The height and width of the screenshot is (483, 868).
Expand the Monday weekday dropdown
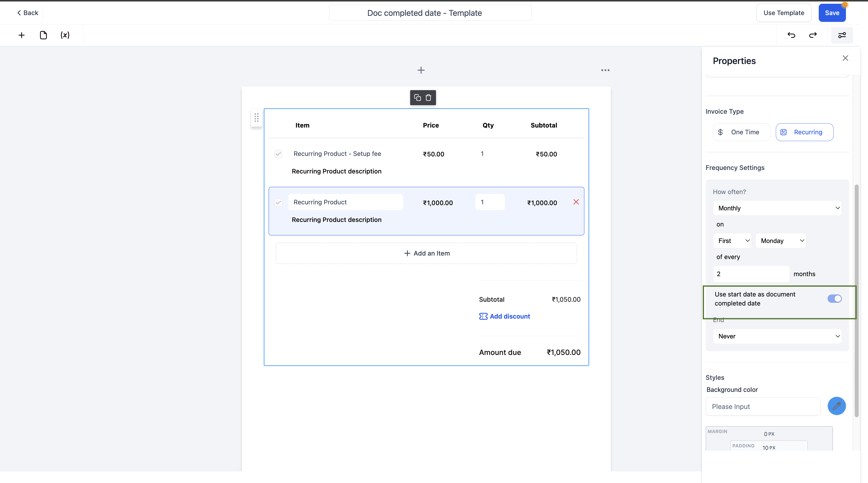[780, 241]
